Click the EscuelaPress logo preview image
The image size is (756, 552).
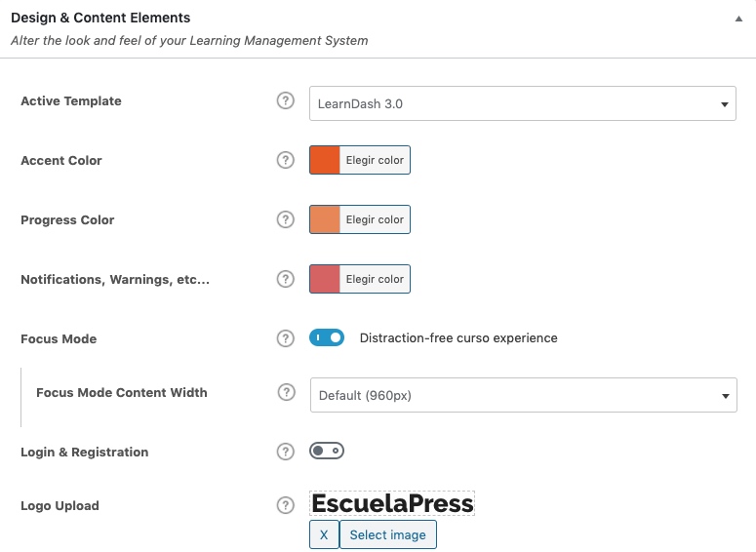point(392,503)
